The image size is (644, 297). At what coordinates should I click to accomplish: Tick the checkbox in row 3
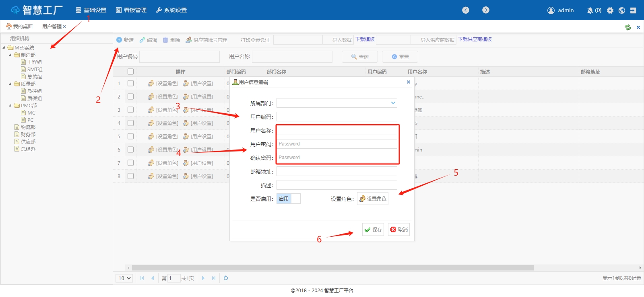click(x=130, y=110)
